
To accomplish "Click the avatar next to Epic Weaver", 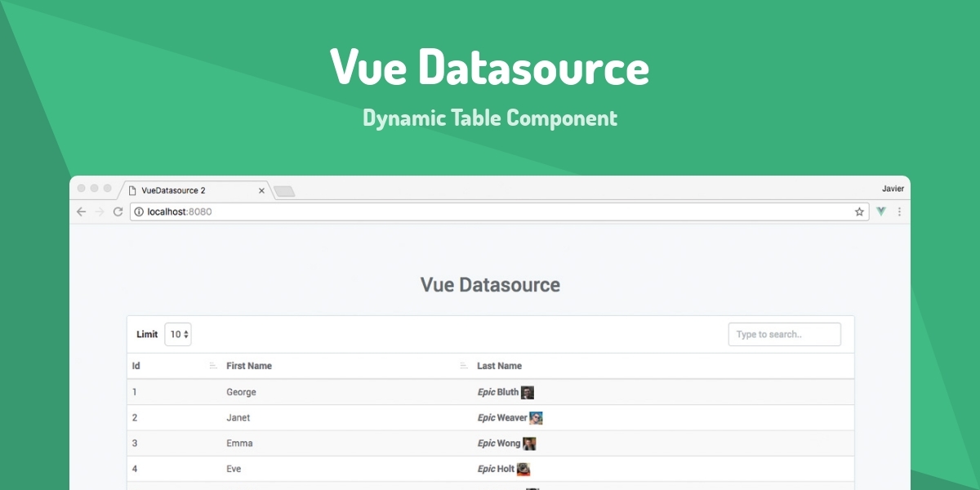I will [x=536, y=417].
